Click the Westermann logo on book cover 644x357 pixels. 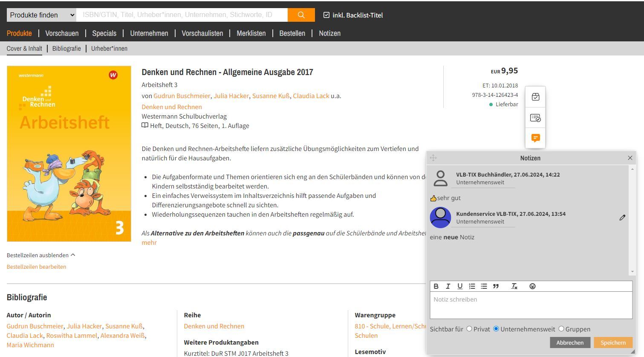(113, 75)
